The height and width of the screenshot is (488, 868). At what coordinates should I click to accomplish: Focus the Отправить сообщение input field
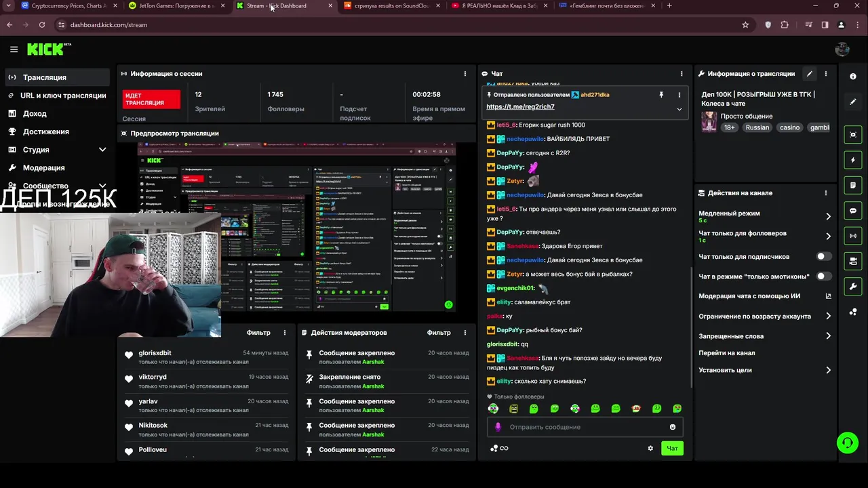[x=585, y=427]
